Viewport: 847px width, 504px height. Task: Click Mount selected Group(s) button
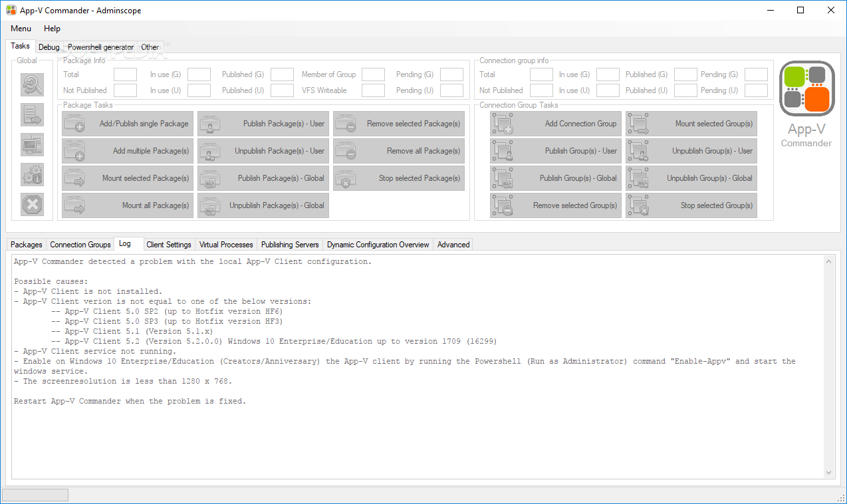[x=691, y=124]
